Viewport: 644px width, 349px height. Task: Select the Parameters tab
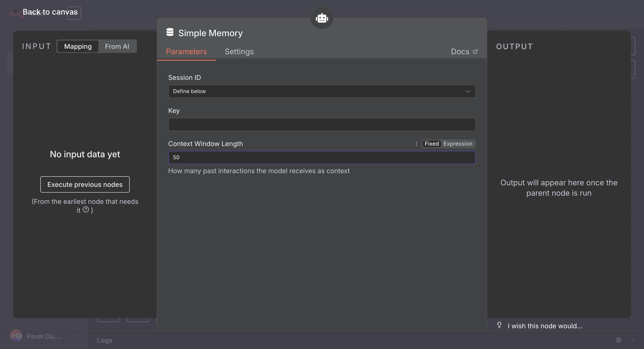click(186, 52)
